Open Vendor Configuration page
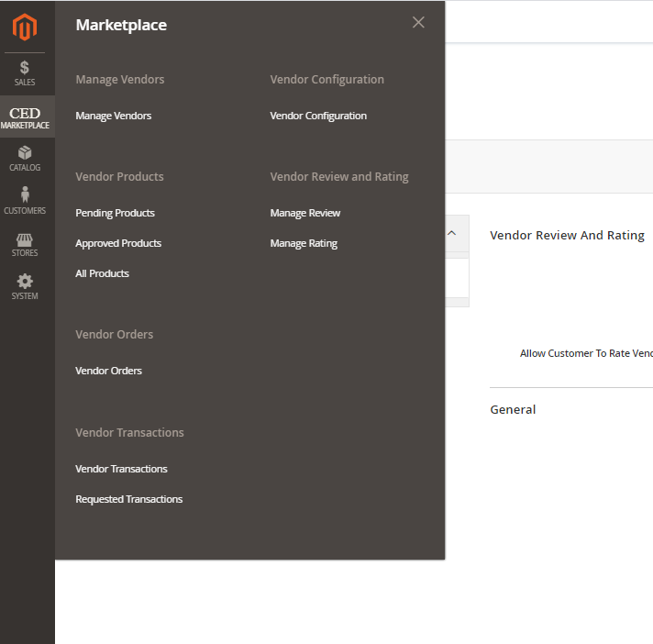This screenshot has width=653, height=644. [318, 117]
